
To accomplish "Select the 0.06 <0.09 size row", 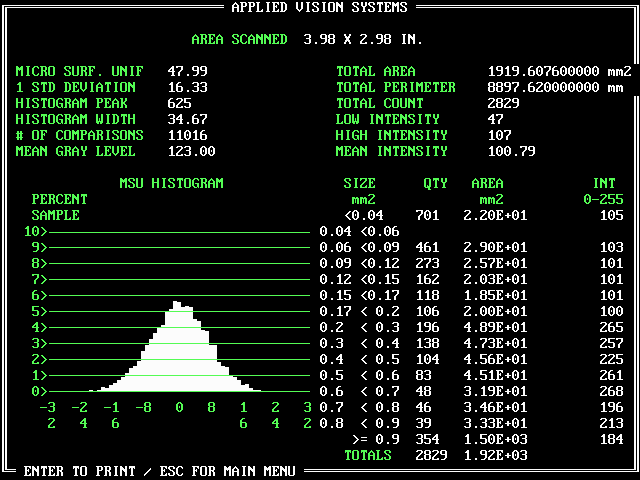I will tap(360, 247).
